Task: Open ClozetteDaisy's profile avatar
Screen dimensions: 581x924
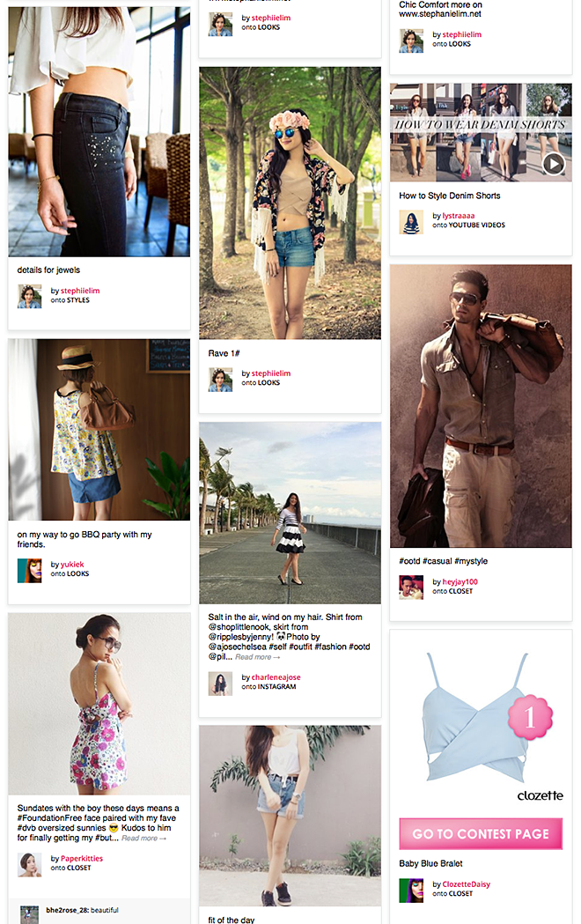Action: (x=411, y=891)
